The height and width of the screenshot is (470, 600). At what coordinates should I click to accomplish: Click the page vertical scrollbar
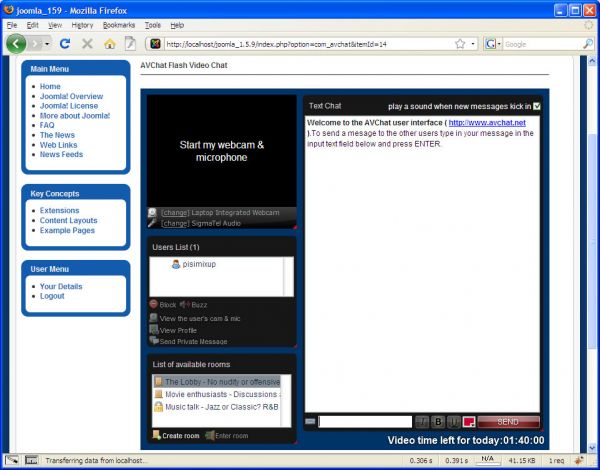[x=592, y=253]
